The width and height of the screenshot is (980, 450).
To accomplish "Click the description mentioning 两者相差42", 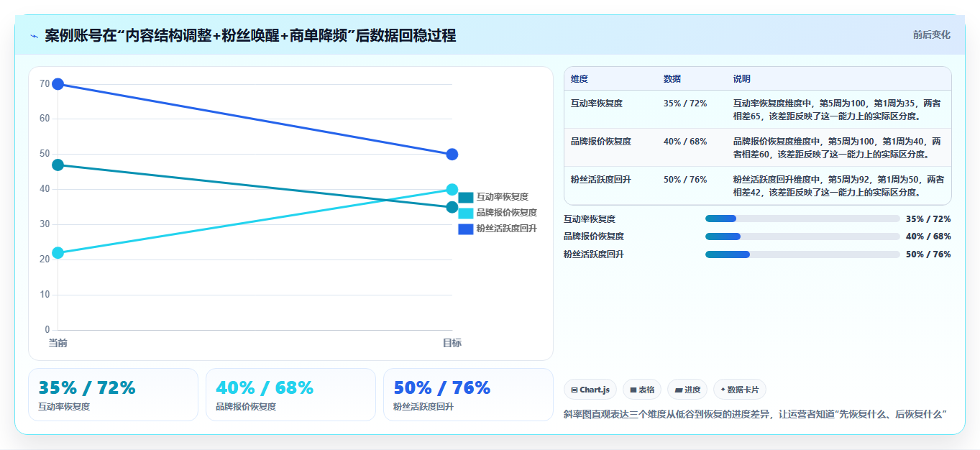I will point(838,185).
